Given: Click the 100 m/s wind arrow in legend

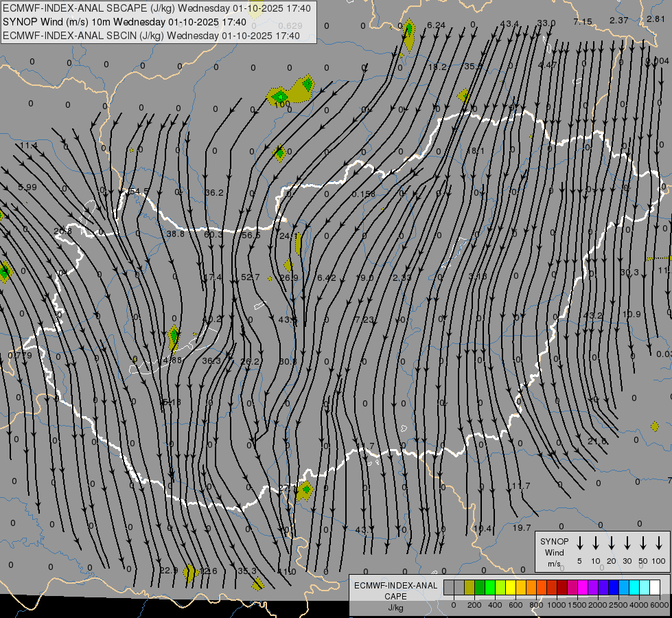Looking at the screenshot, I should coord(659,542).
